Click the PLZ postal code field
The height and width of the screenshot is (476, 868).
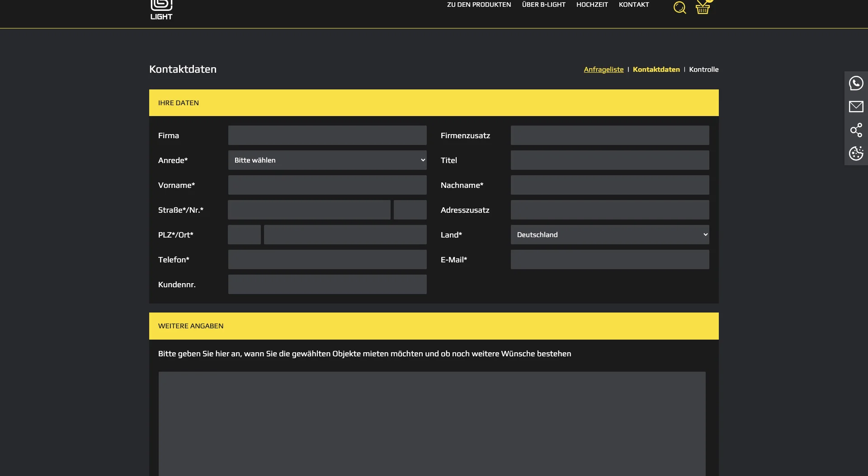[244, 235]
